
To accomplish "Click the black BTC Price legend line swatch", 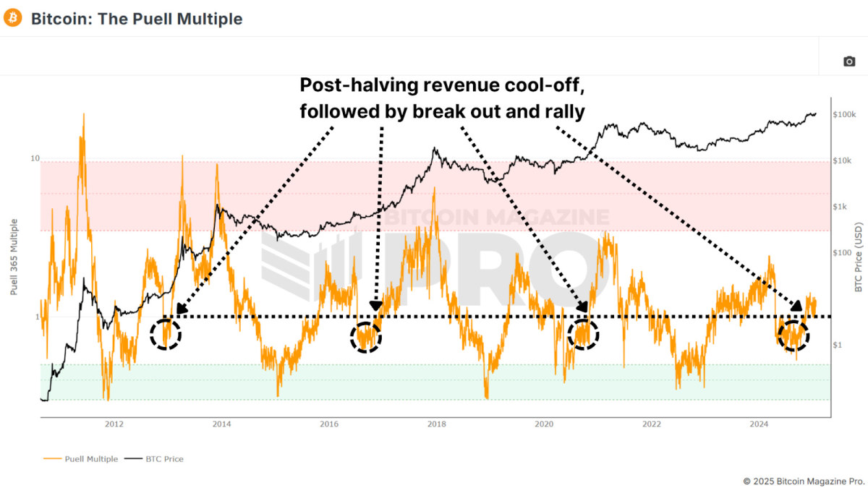I will [x=132, y=458].
